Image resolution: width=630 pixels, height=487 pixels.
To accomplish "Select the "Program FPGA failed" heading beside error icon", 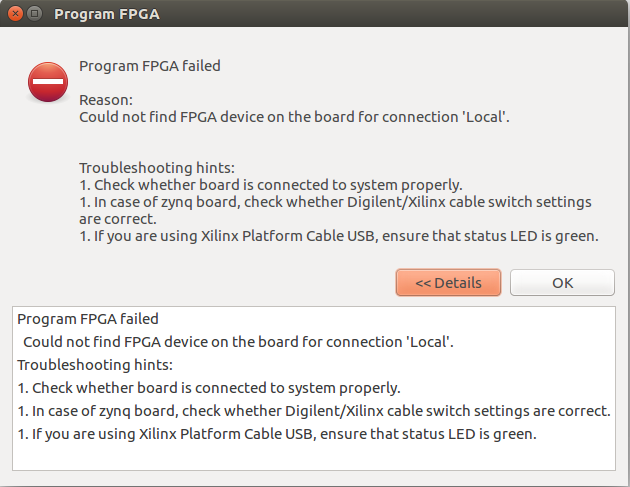I will point(149,66).
